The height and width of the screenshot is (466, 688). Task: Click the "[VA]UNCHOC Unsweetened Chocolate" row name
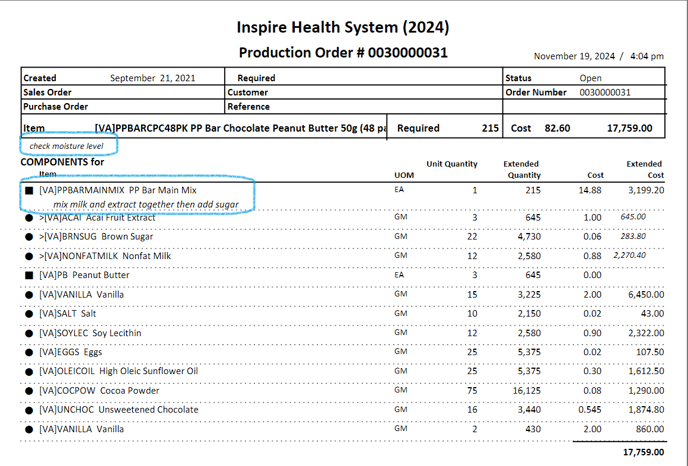(x=119, y=410)
